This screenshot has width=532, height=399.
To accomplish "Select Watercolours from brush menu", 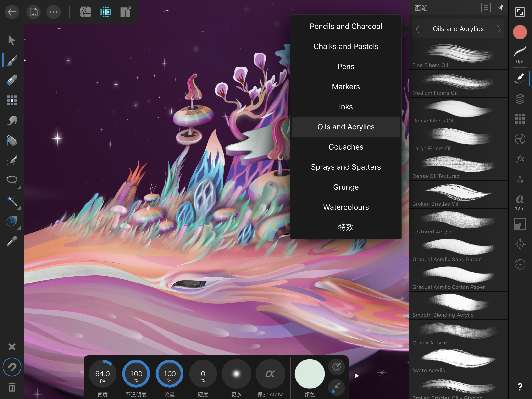I will pos(346,207).
